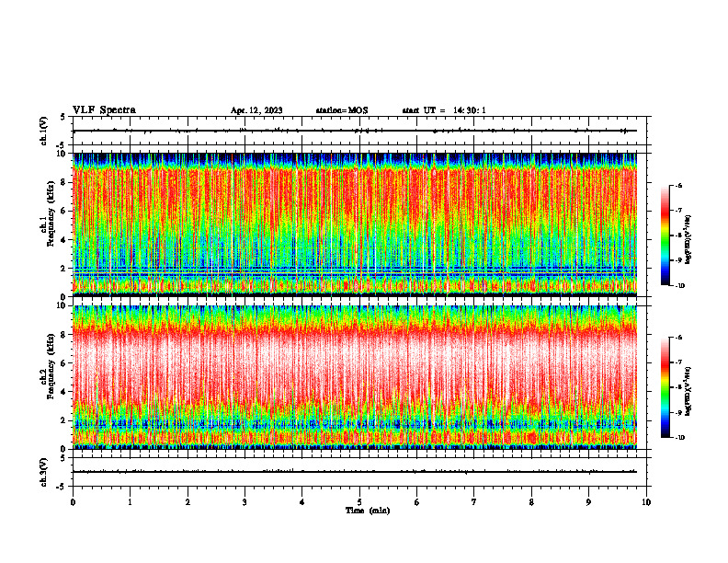Image resolution: width=728 pixels, height=563 pixels.
Task: Click the '2' kHz tick on ch.2 frequency axis
Action: [64, 420]
